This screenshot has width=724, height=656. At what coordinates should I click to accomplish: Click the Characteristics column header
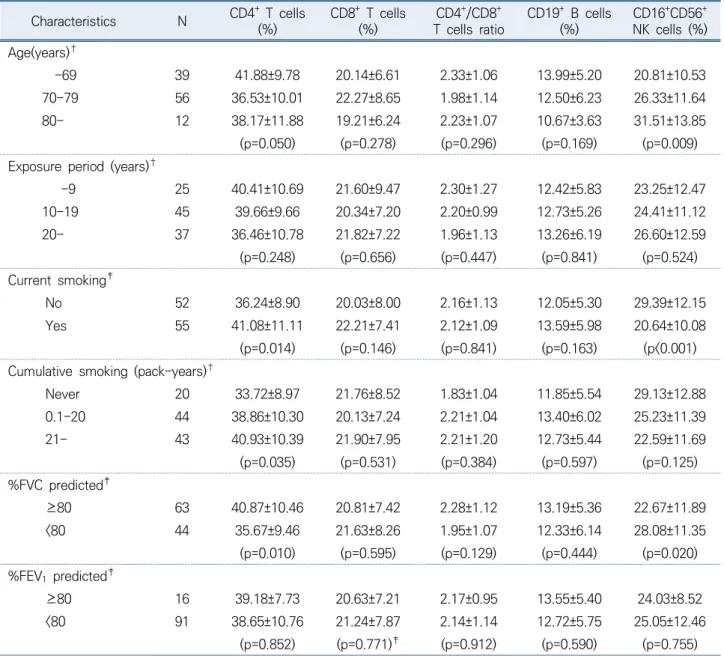[x=73, y=21]
